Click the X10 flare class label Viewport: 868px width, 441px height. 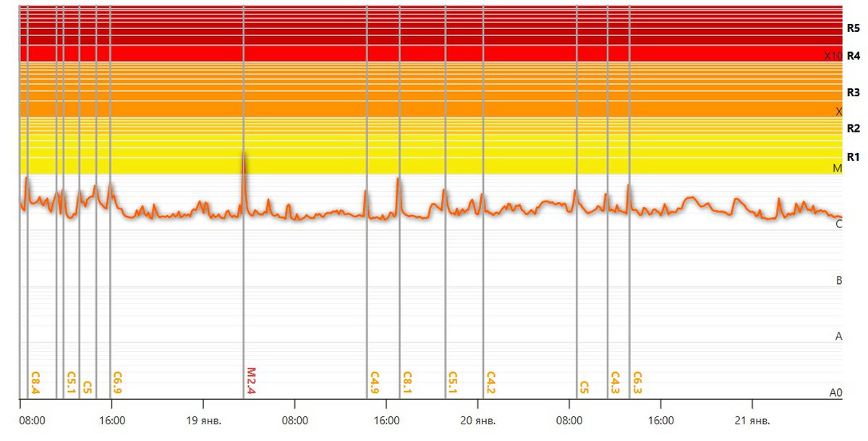833,56
